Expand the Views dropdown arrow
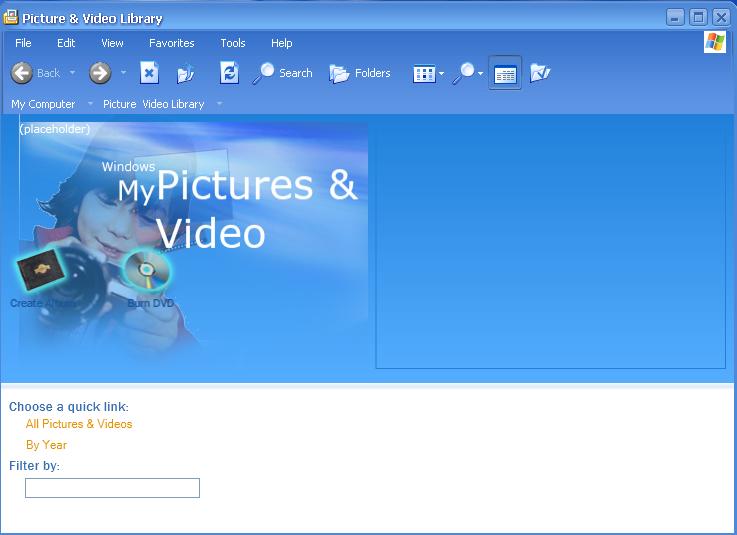 (441, 73)
